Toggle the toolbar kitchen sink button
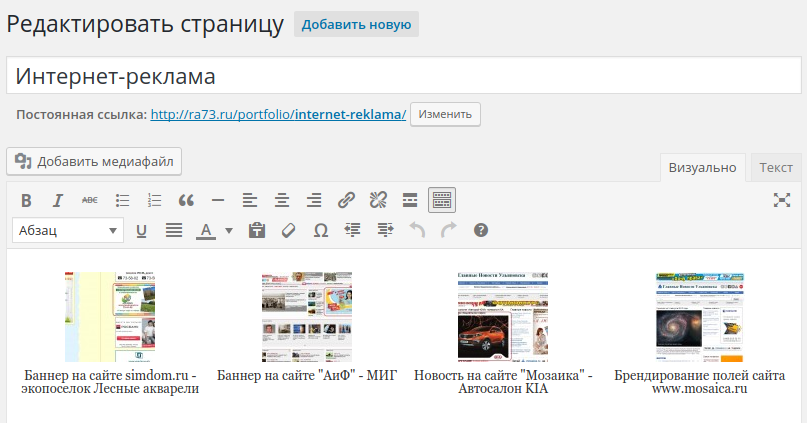 (442, 200)
